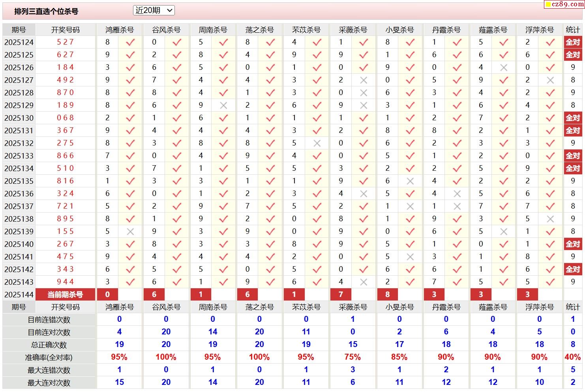
Task: Click winning number 944 in row 2025143
Action: pos(65,282)
